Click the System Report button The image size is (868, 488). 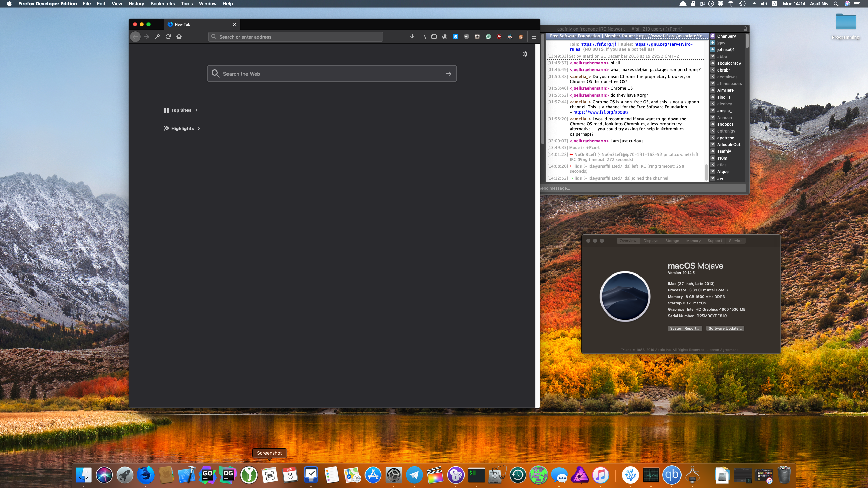click(x=685, y=328)
